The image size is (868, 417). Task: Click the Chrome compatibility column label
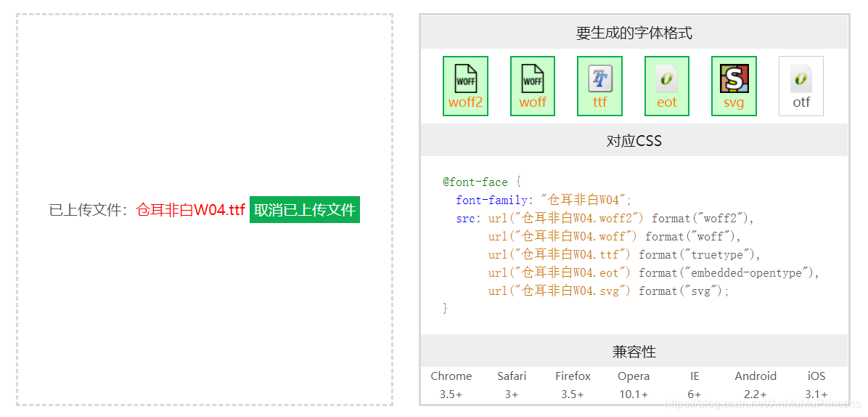(451, 376)
